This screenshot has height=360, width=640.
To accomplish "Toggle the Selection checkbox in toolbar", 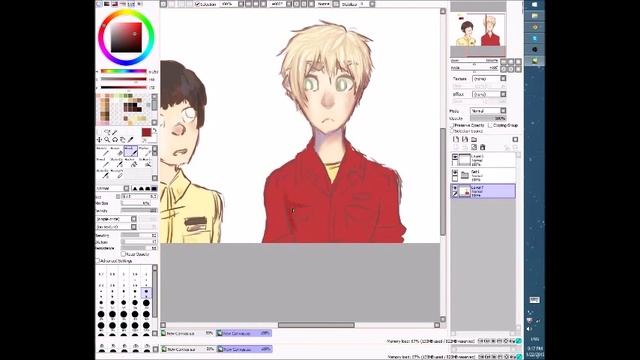I will 197,4.
